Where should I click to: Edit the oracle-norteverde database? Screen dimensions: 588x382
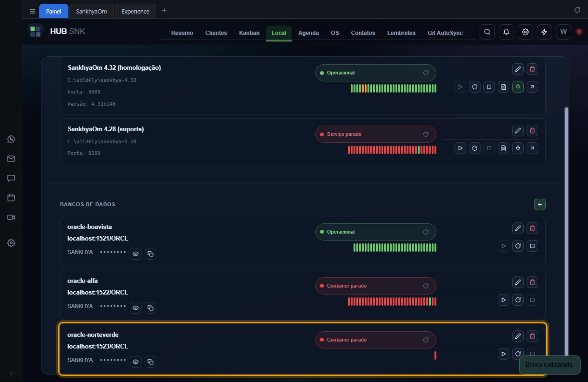tap(518, 336)
